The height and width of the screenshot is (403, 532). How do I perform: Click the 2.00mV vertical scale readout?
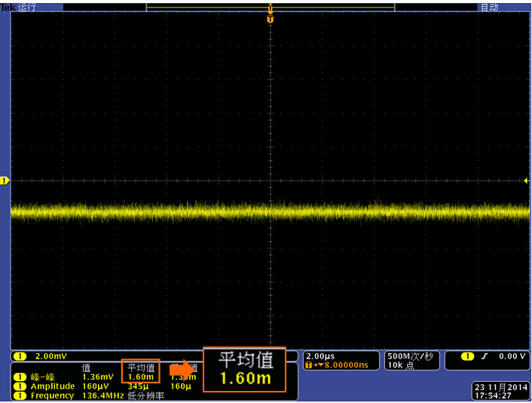point(51,356)
